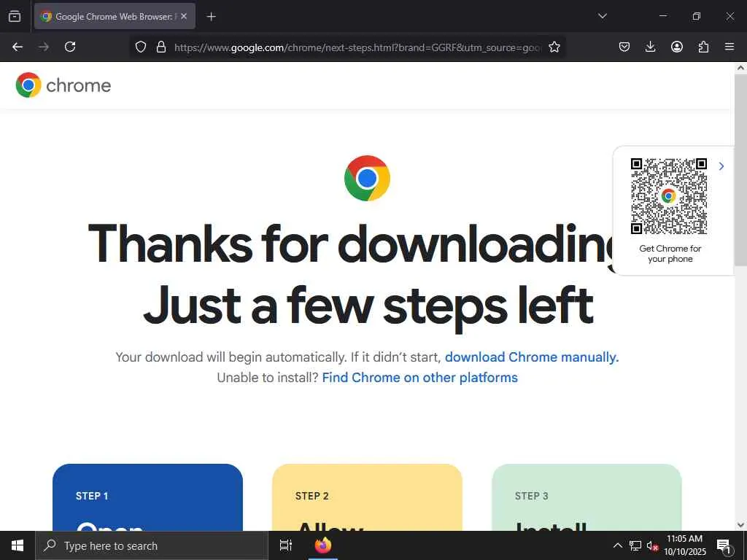Open the Extensions puzzle icon
Viewport: 747px width, 560px height.
[703, 47]
